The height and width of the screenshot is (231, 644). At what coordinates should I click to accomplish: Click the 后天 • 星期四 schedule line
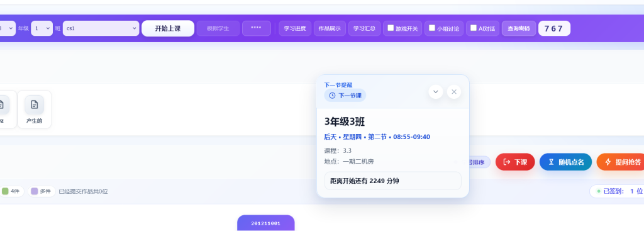(x=377, y=137)
